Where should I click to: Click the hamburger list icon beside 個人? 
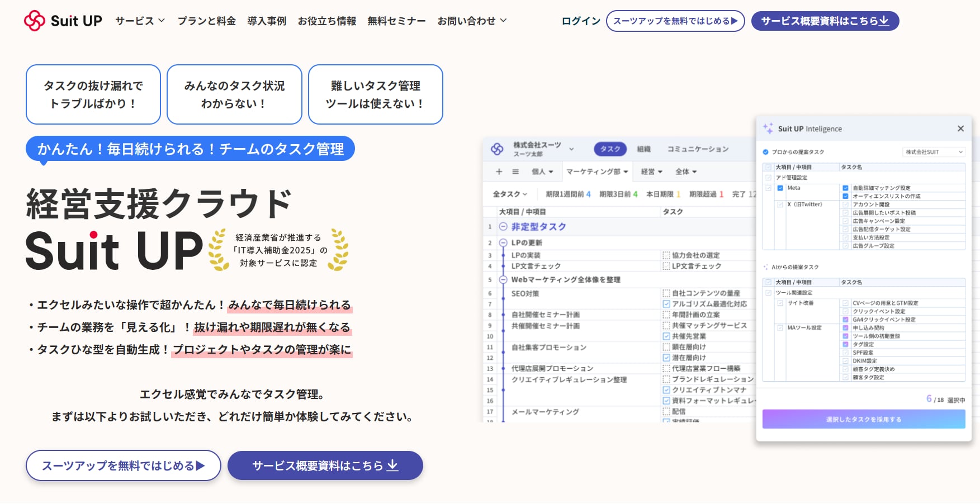(515, 172)
